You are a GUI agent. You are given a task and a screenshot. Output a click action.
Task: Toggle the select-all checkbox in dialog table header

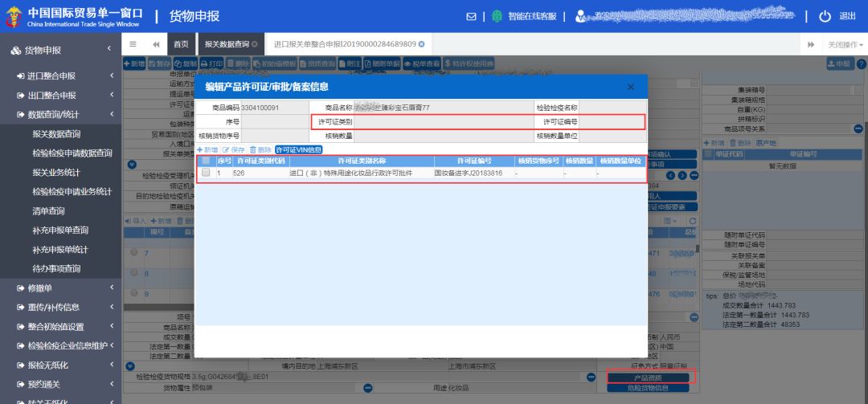(x=206, y=161)
